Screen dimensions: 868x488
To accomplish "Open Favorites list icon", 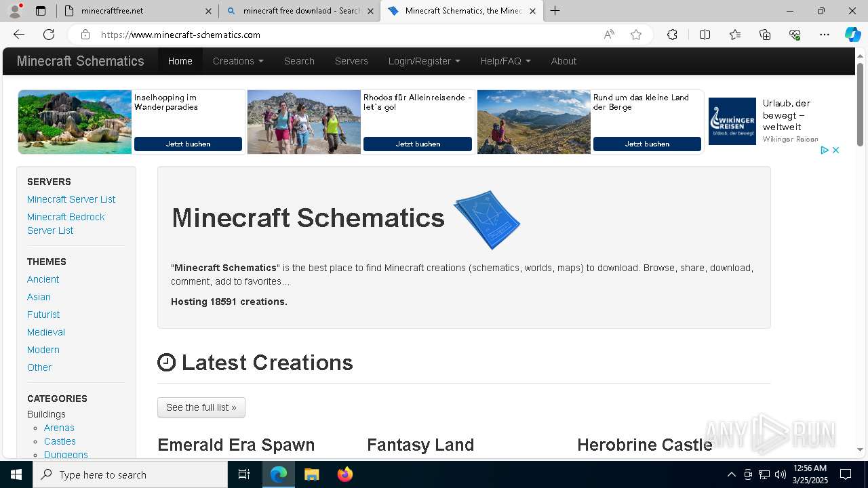I will [x=735, y=35].
